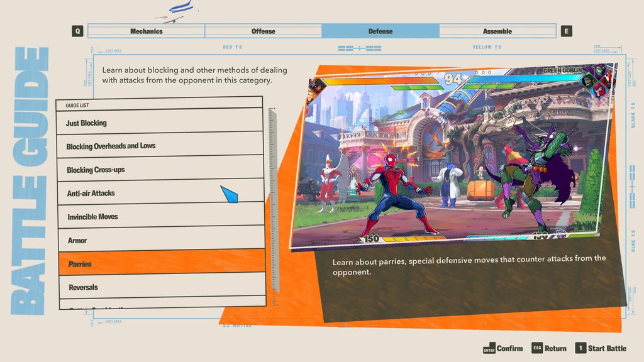This screenshot has height=362, width=644.
Task: Switch to the Mechanics tab
Action: [x=146, y=31]
